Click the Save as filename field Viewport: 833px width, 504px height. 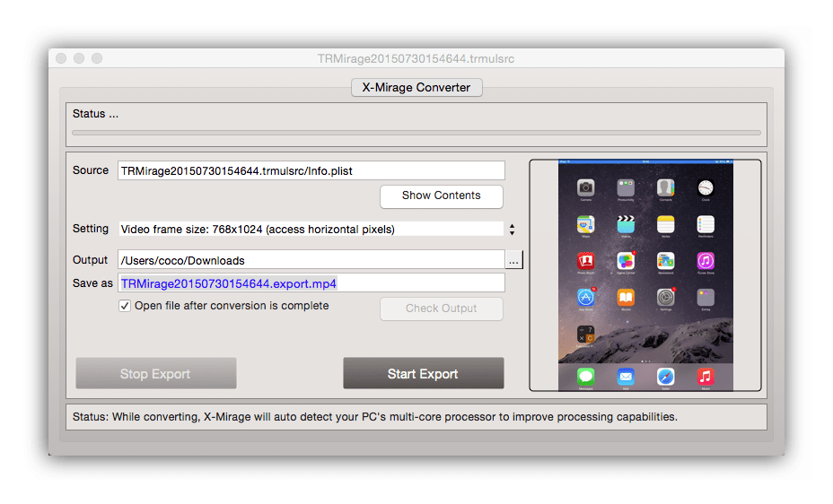311,283
